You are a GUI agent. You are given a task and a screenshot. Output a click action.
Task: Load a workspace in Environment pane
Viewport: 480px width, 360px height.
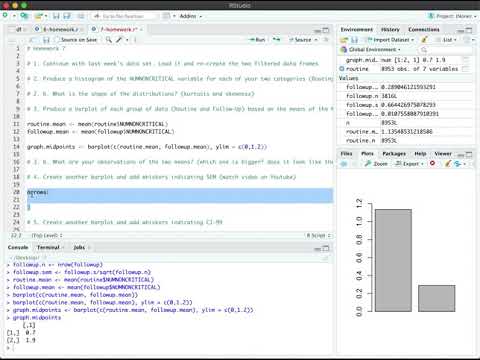point(343,40)
